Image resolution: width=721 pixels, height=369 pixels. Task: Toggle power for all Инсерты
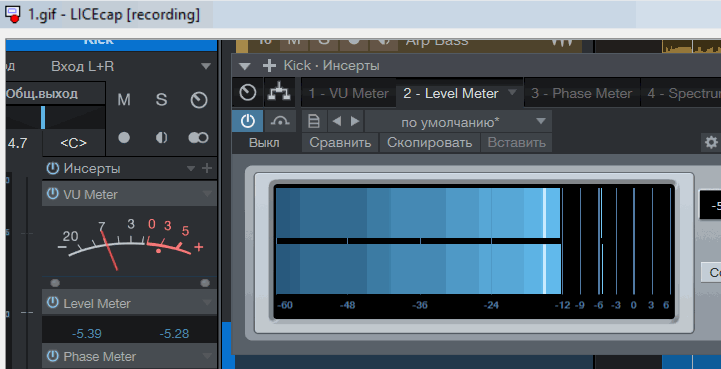tap(53, 168)
